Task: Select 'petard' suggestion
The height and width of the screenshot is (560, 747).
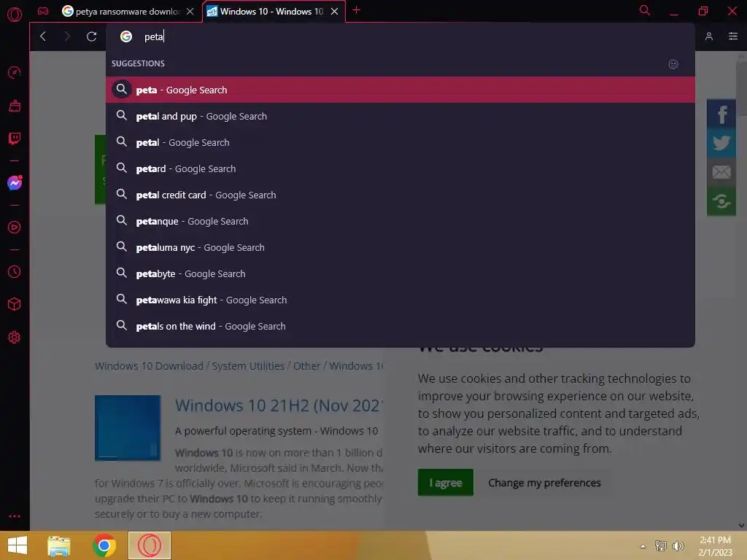Action: click(400, 168)
